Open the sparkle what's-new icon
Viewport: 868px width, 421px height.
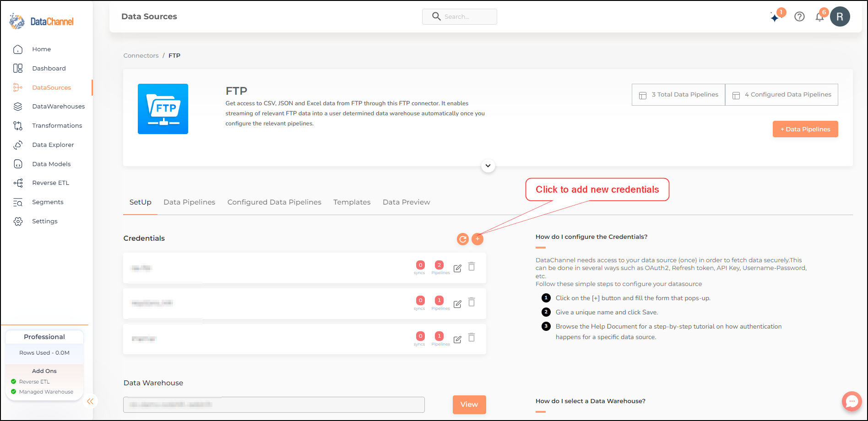pos(775,17)
